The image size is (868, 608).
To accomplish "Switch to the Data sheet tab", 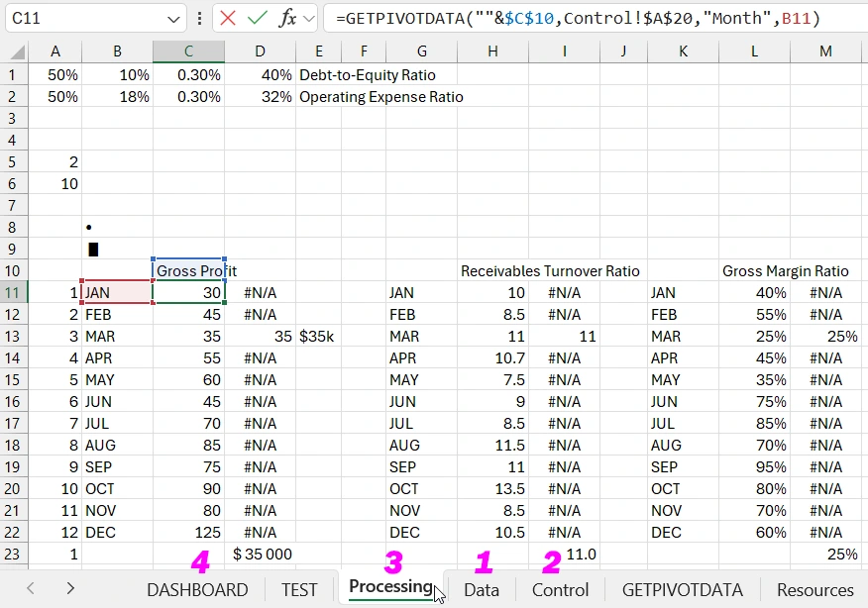I will coord(482,589).
